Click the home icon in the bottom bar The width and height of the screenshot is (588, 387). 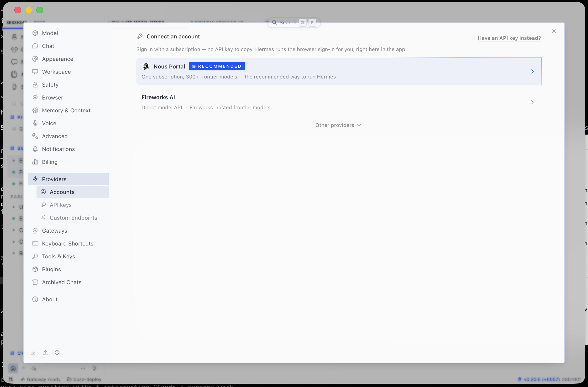[x=13, y=368]
